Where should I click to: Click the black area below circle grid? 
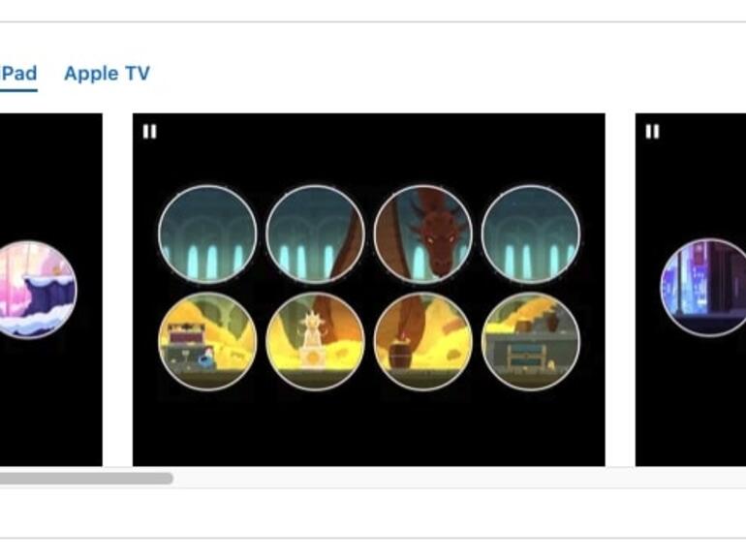[369, 428]
